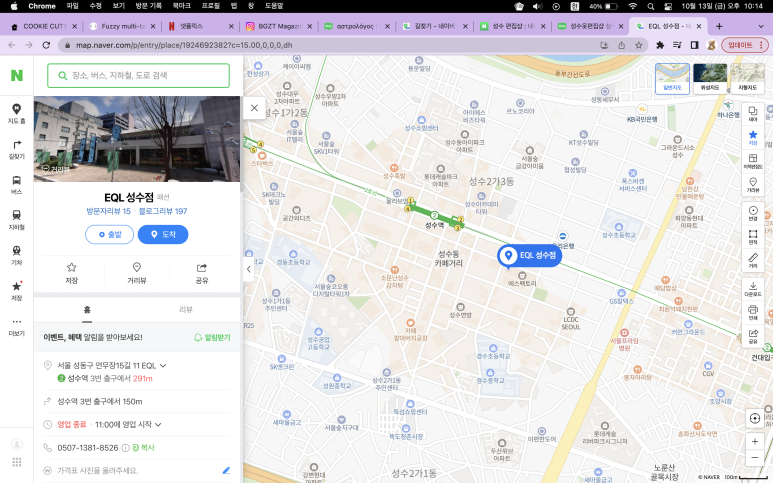Viewport: 773px width, 483px height.
Task: Click the 도착 arrival button
Action: 163,235
